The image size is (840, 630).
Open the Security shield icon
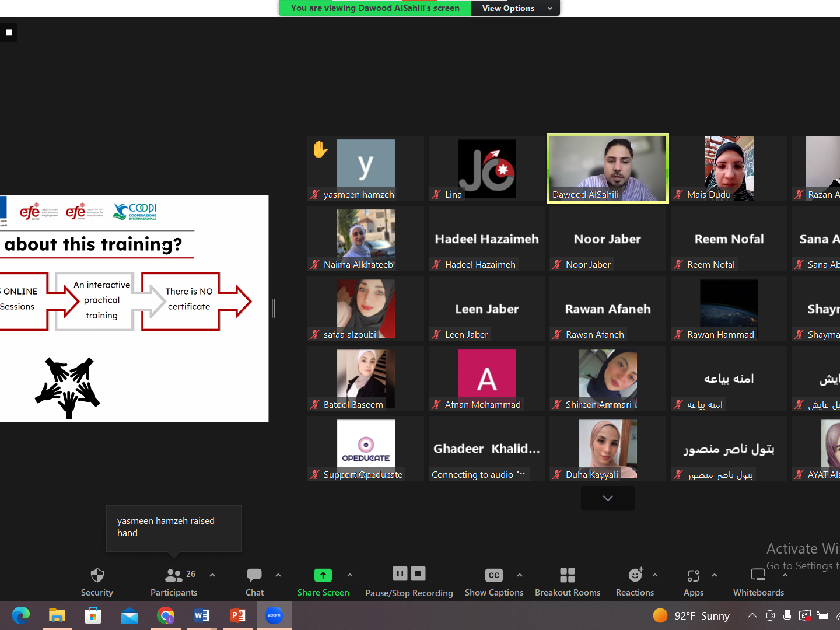coord(97,576)
